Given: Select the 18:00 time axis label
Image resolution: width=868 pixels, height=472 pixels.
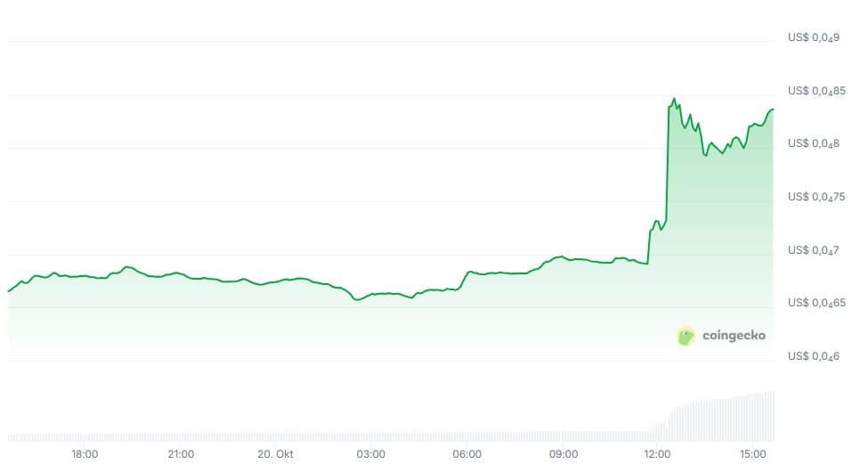Looking at the screenshot, I should pos(85,453).
